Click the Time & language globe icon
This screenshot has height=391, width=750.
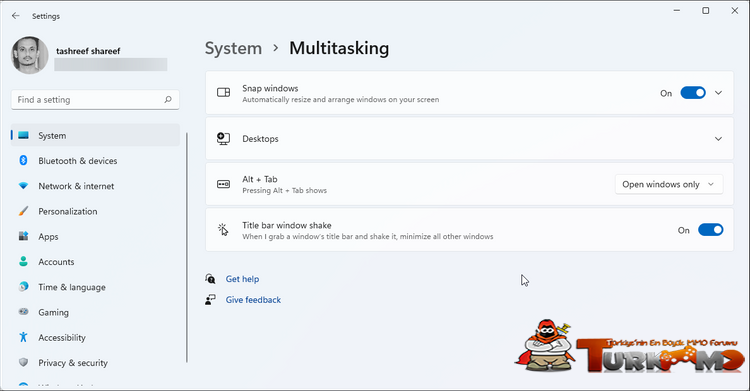[x=23, y=287]
